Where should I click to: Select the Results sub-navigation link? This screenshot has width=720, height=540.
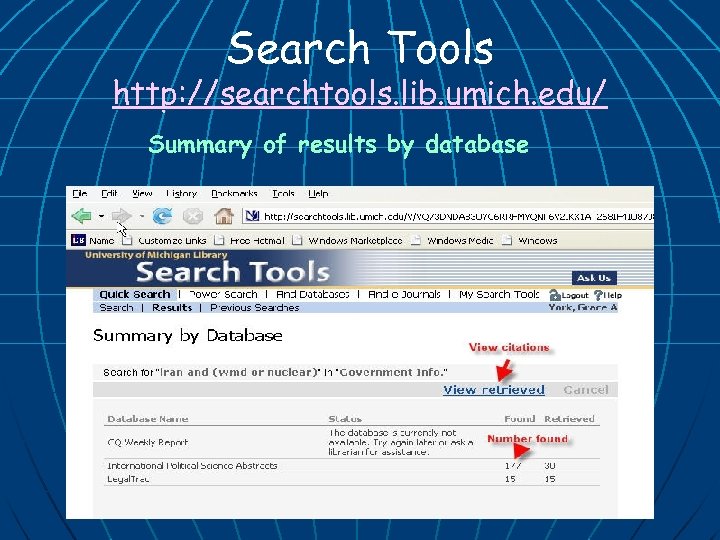point(172,308)
